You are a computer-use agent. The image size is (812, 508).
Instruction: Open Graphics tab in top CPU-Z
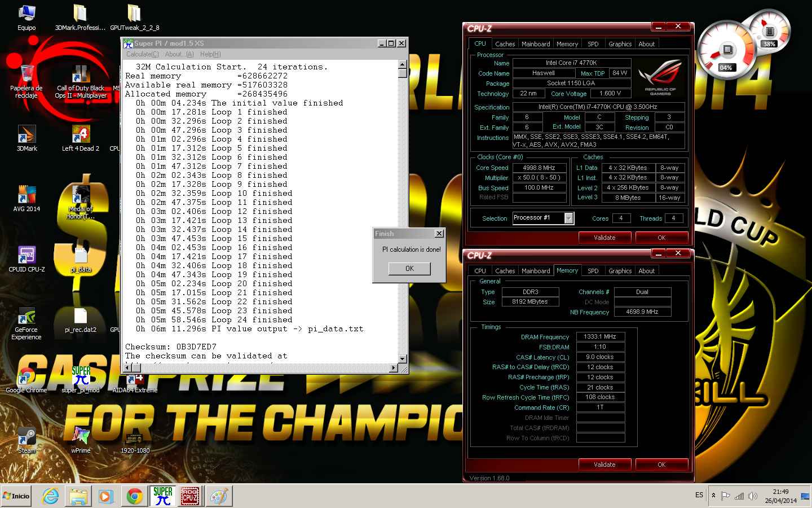click(620, 44)
